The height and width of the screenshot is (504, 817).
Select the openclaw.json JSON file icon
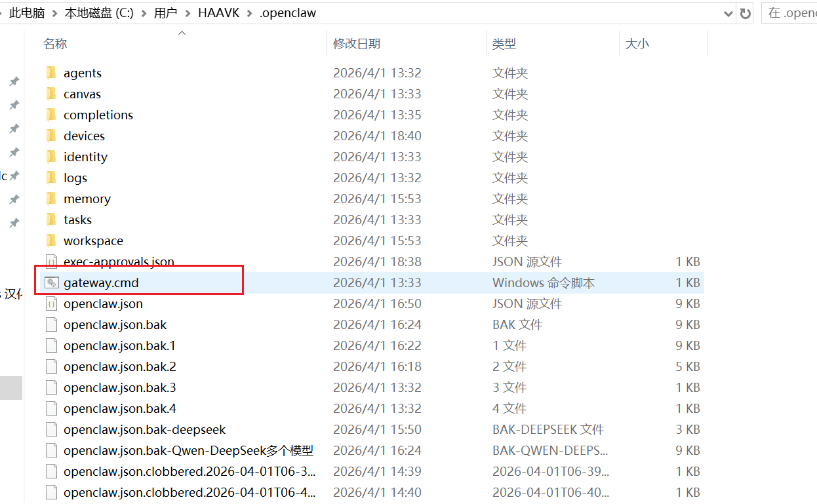[51, 303]
